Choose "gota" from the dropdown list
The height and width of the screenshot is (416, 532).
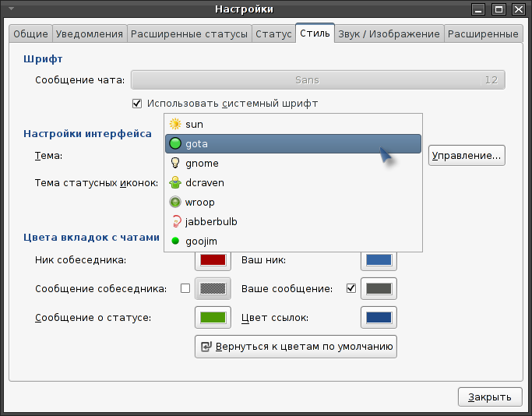pyautogui.click(x=293, y=143)
